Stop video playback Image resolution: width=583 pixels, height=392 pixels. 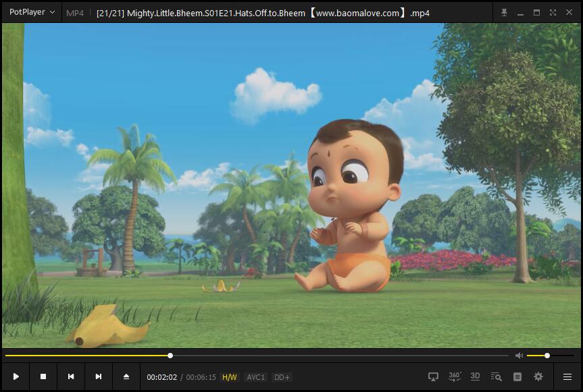(43, 376)
